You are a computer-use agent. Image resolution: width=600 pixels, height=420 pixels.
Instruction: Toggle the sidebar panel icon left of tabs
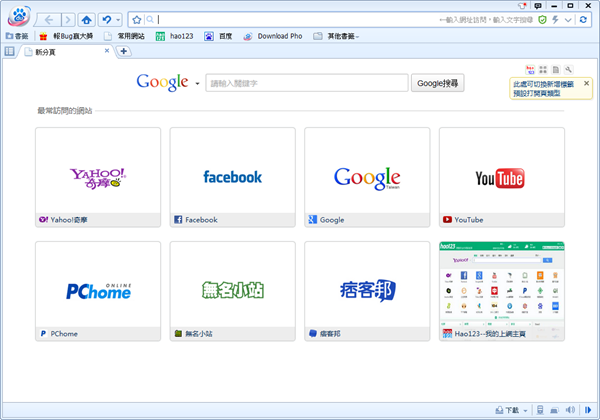10,51
